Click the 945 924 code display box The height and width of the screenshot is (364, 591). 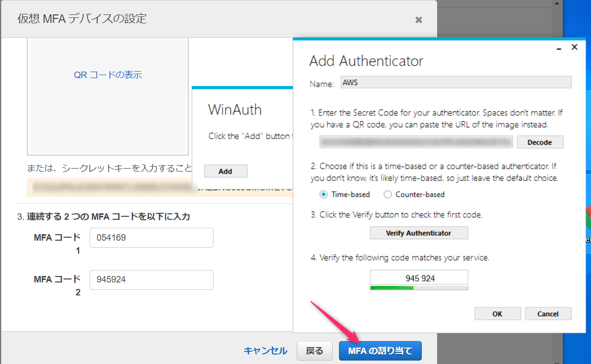pyautogui.click(x=419, y=278)
